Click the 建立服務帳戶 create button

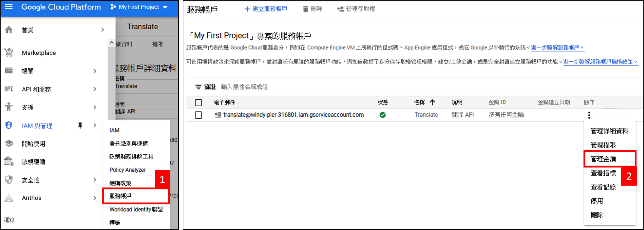point(266,9)
